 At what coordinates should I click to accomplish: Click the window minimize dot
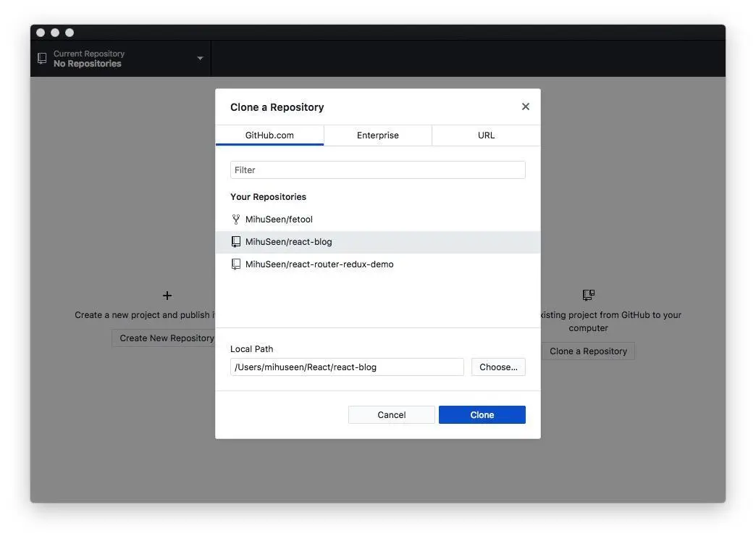pyautogui.click(x=55, y=33)
